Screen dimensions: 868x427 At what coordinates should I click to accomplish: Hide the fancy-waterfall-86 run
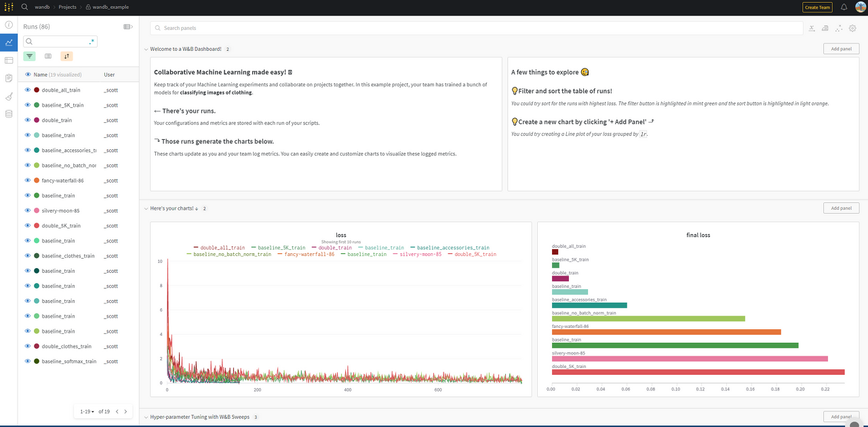tap(28, 181)
